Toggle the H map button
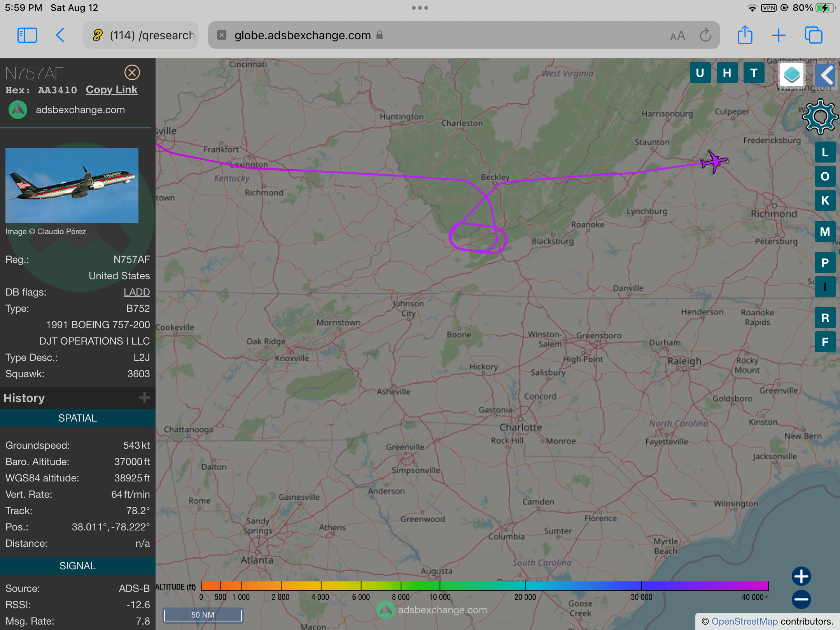The image size is (840, 630). pos(727,73)
